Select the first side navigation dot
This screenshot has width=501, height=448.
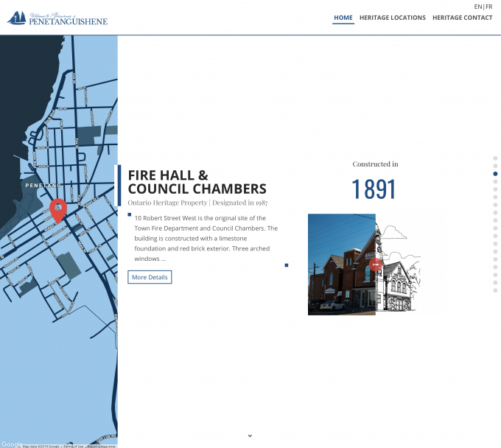click(x=495, y=158)
